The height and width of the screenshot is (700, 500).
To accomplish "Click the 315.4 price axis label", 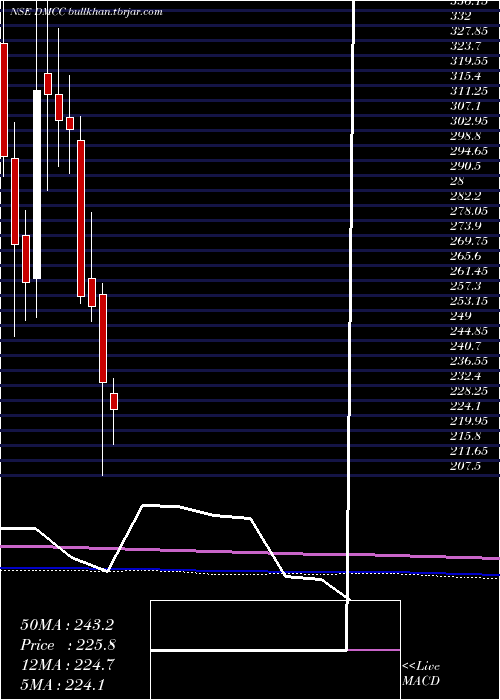I will (x=465, y=76).
